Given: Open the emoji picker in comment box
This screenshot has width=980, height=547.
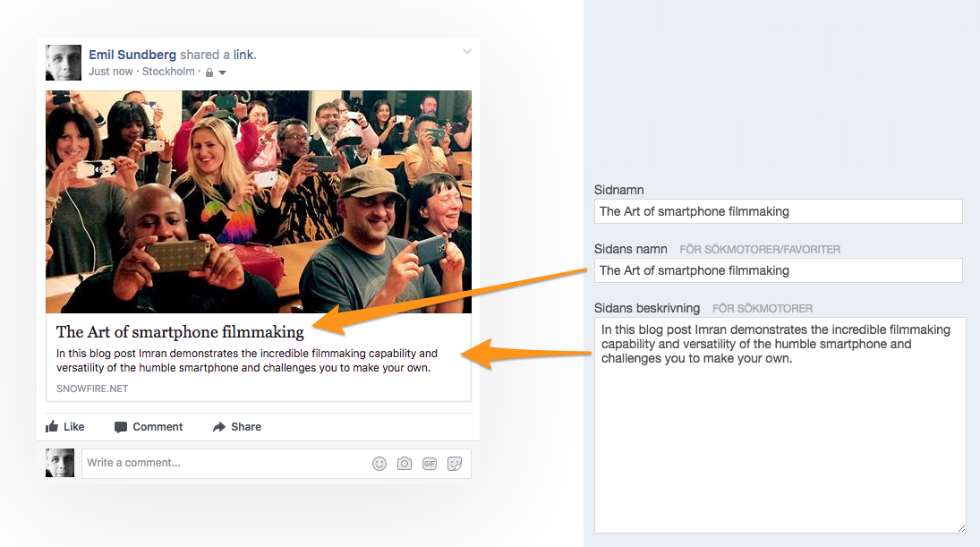Looking at the screenshot, I should [x=379, y=463].
